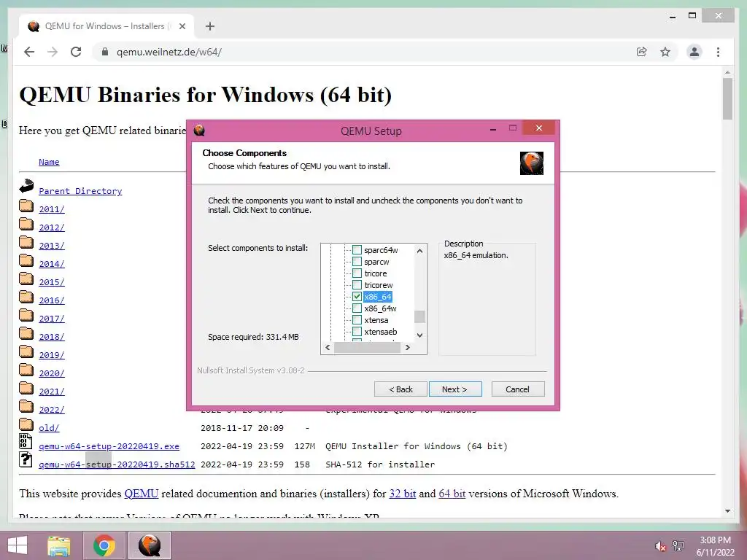Click the component list horizontal scroll thumb
Viewport: 747px width, 560px height.
[x=368, y=348]
